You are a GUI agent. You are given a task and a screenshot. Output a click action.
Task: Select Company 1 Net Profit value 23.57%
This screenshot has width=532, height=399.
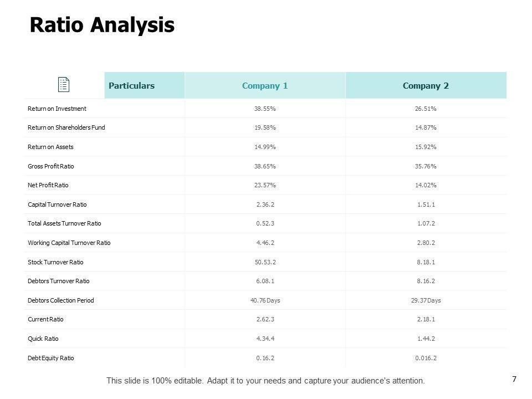click(265, 185)
